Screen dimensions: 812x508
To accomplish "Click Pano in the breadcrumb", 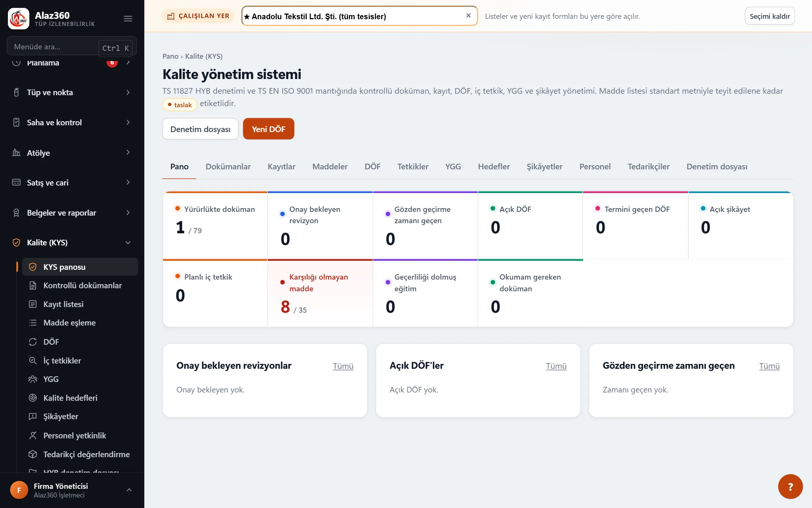I will pyautogui.click(x=170, y=56).
